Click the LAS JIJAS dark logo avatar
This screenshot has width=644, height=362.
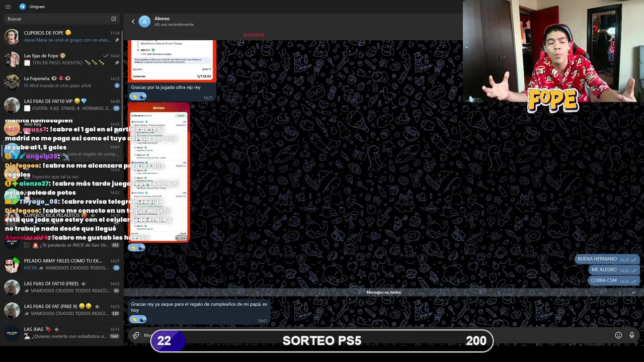tap(12, 332)
